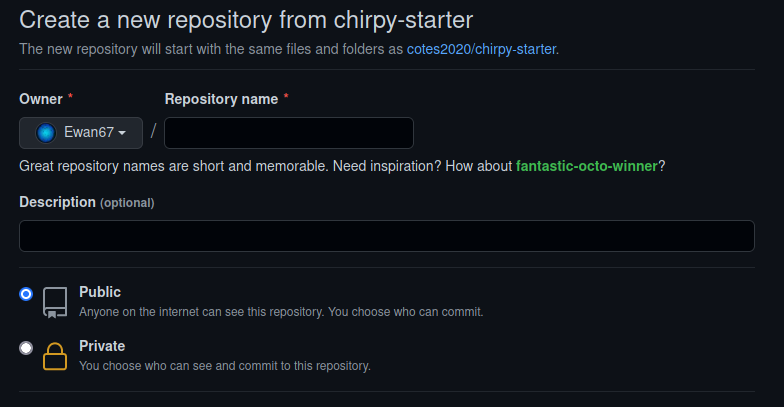Image resolution: width=784 pixels, height=407 pixels.
Task: Use the suggested name fantastic-octo-winner
Action: pyautogui.click(x=586, y=166)
